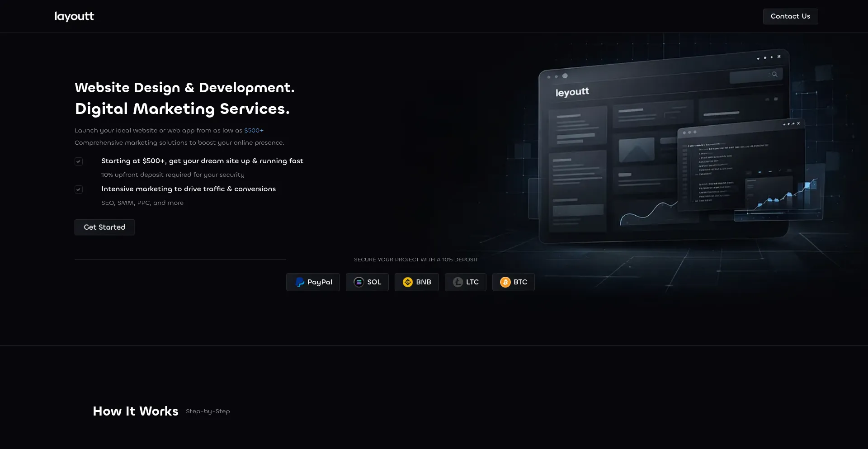Screen dimensions: 868x449
Task: Click the PayPal logo icon
Action: 299,282
